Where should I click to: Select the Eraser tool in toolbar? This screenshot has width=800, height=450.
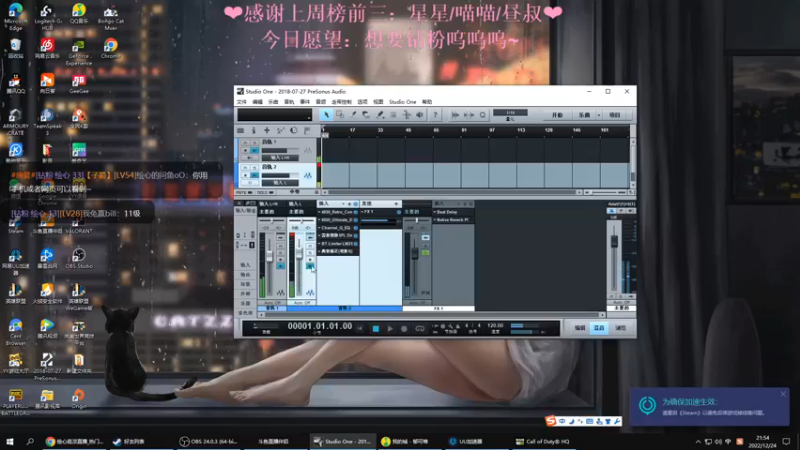pos(365,115)
